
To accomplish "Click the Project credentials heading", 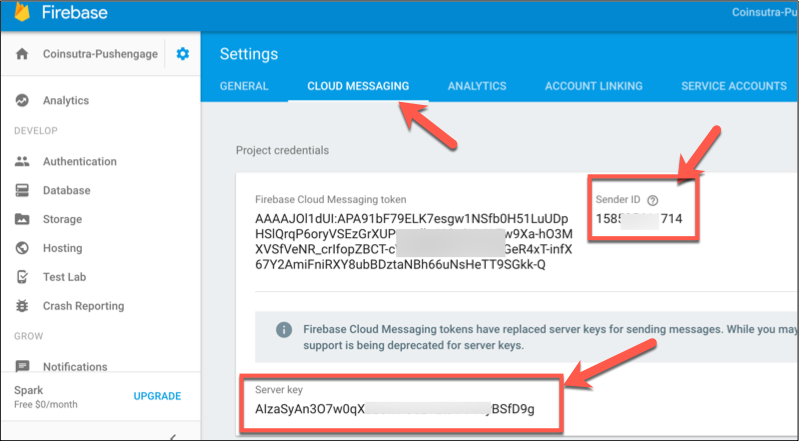I will pos(282,150).
